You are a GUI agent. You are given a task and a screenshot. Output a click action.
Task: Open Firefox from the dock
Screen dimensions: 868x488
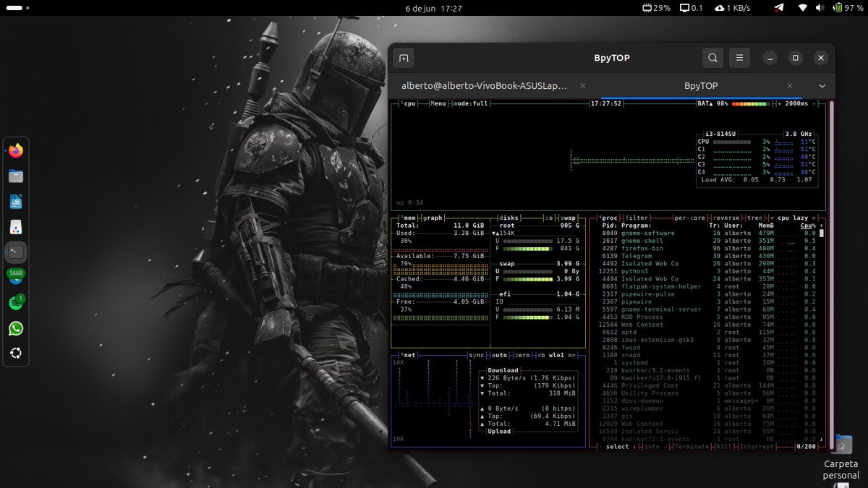[16, 151]
